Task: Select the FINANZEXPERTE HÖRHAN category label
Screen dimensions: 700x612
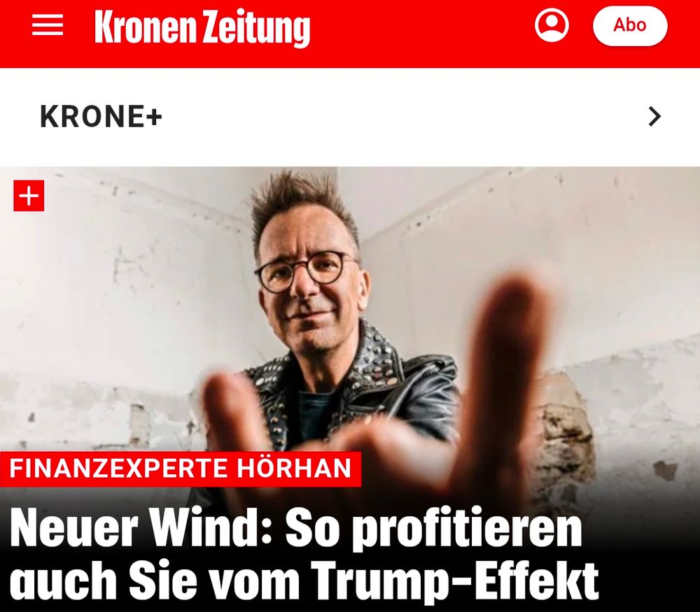Action: (x=181, y=469)
